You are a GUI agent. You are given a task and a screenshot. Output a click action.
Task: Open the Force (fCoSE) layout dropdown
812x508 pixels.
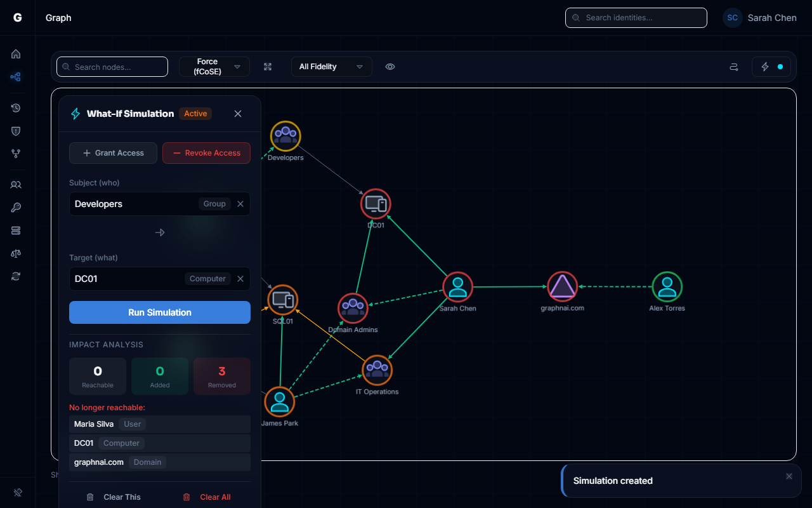tap(214, 66)
